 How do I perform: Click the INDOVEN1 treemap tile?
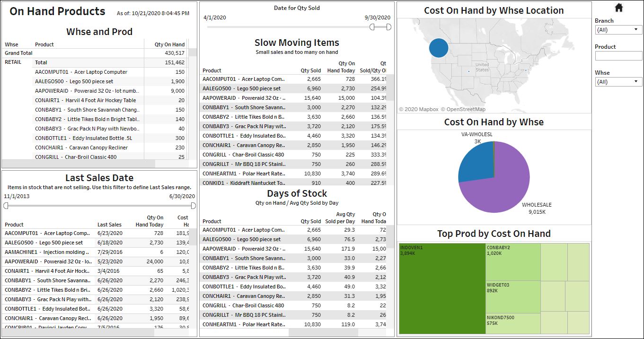pyautogui.click(x=442, y=288)
